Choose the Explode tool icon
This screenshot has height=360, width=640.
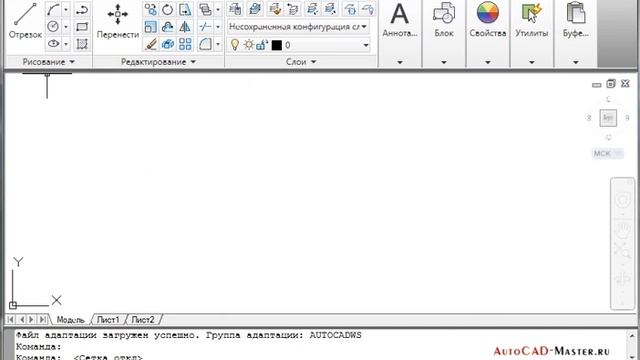coord(168,44)
